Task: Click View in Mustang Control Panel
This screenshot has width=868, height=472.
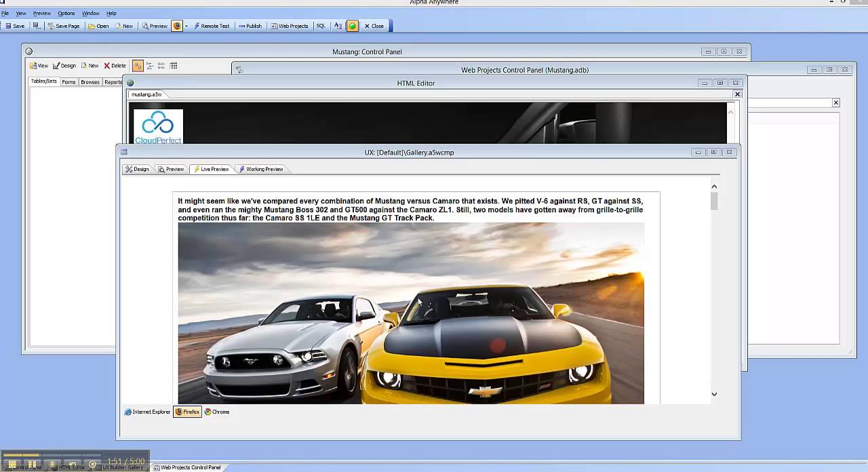Action: click(39, 66)
